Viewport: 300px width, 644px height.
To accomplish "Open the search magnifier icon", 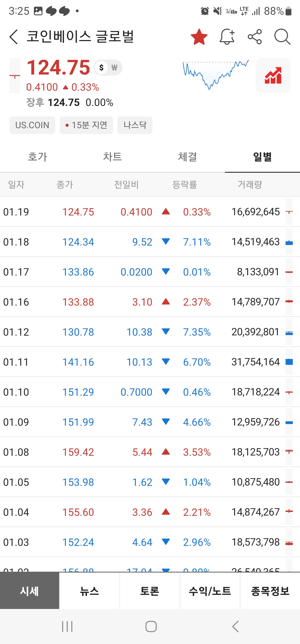I will [282, 37].
